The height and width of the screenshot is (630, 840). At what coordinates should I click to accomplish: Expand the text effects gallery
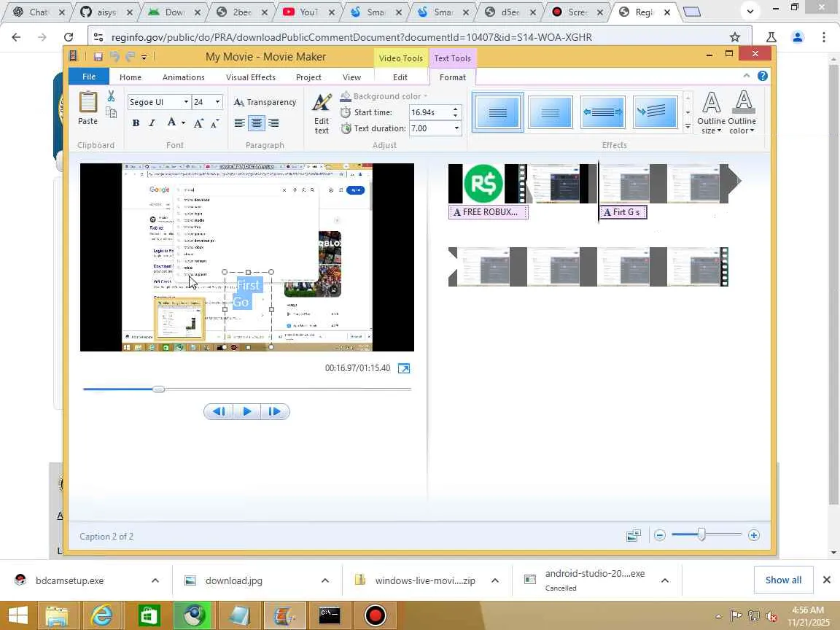pos(688,128)
